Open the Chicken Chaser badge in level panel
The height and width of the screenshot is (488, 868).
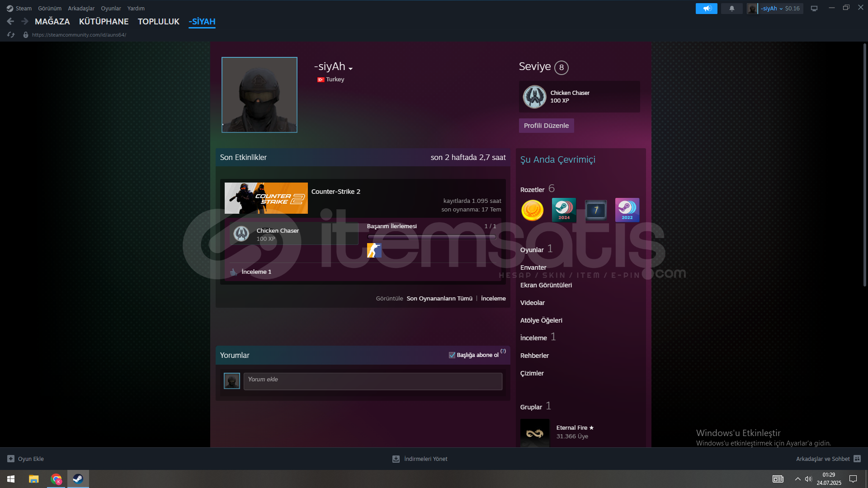[x=535, y=97]
